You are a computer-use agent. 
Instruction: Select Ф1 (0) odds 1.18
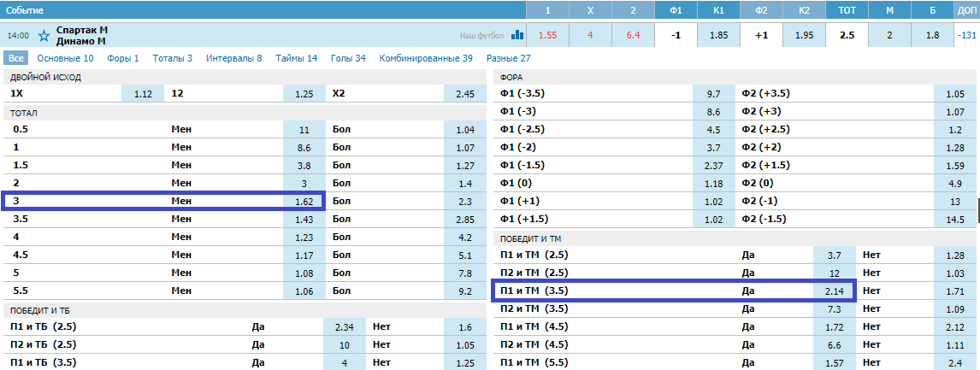pyautogui.click(x=714, y=183)
